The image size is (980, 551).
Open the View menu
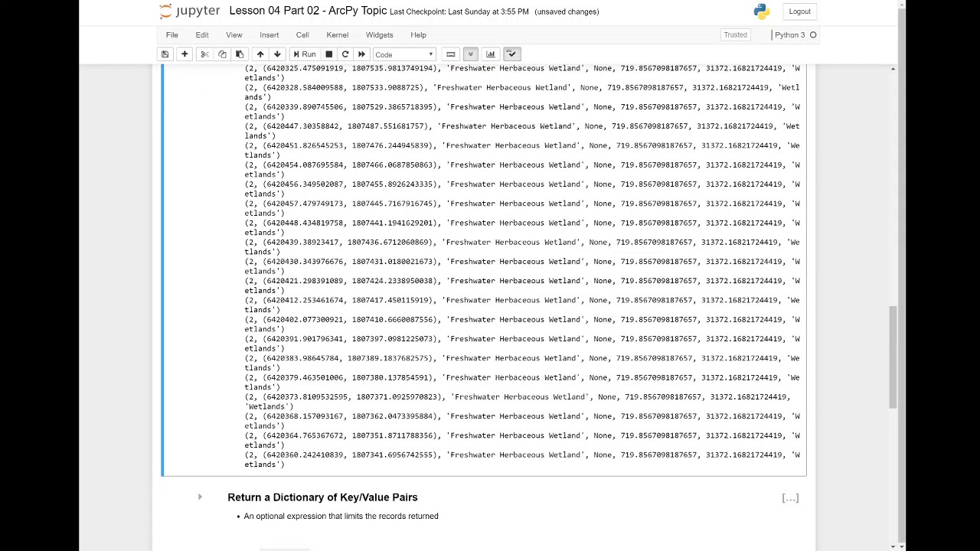click(x=234, y=34)
